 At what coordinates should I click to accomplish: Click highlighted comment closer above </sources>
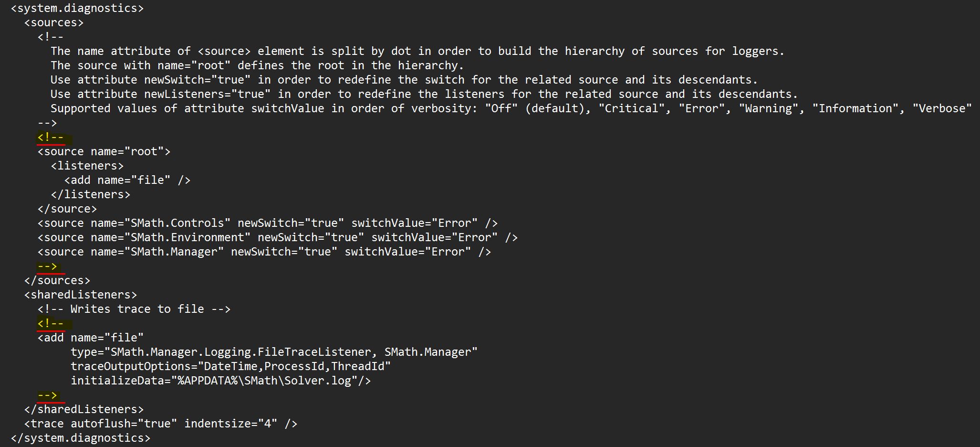tap(47, 266)
